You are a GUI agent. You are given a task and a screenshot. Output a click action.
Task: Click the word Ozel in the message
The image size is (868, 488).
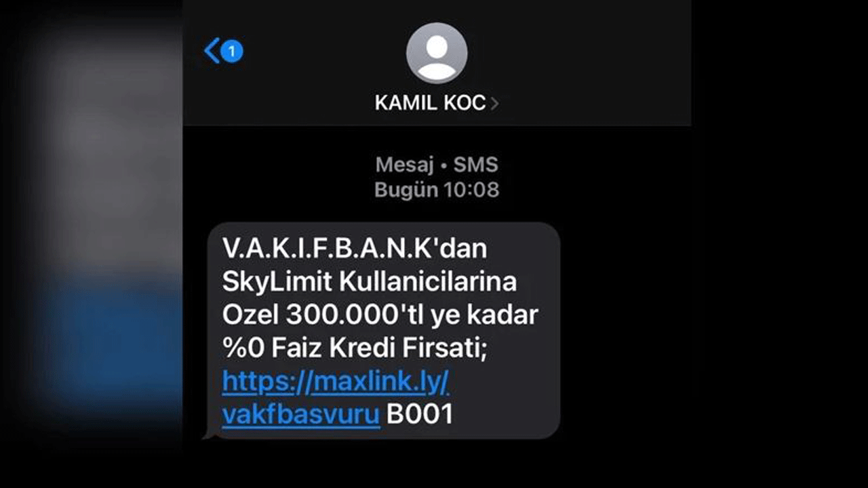point(250,314)
